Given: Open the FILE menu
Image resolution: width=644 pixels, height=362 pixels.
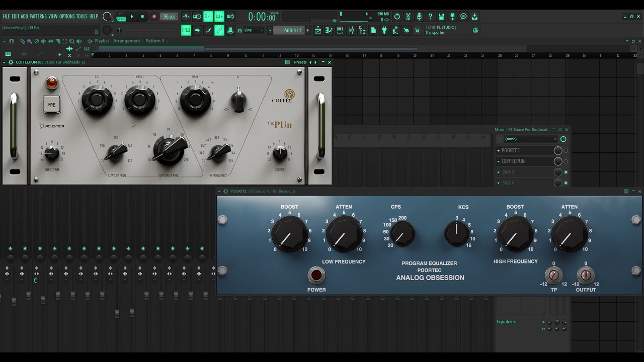Looking at the screenshot, I should coord(7,16).
